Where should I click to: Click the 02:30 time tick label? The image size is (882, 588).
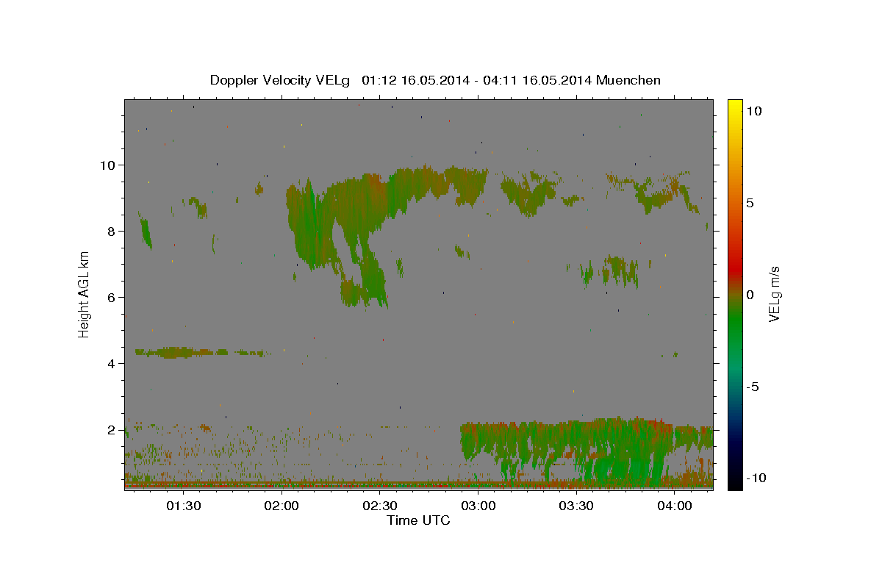(x=380, y=506)
